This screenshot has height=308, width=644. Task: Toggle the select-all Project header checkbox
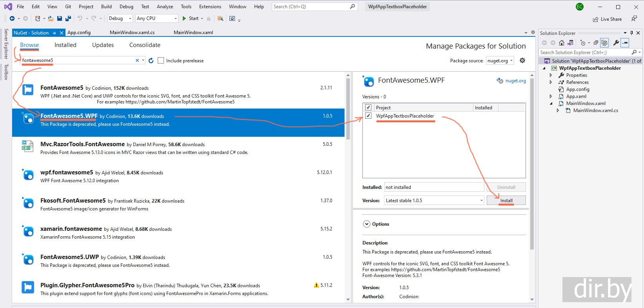point(368,107)
